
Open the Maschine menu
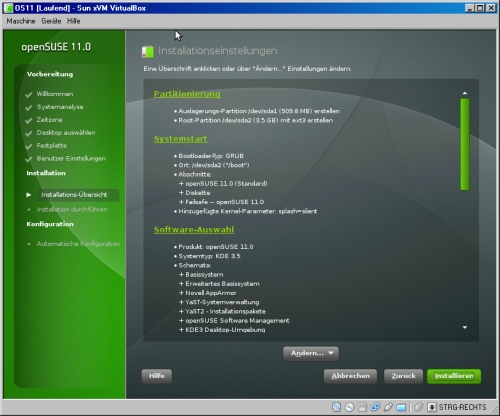pyautogui.click(x=21, y=21)
